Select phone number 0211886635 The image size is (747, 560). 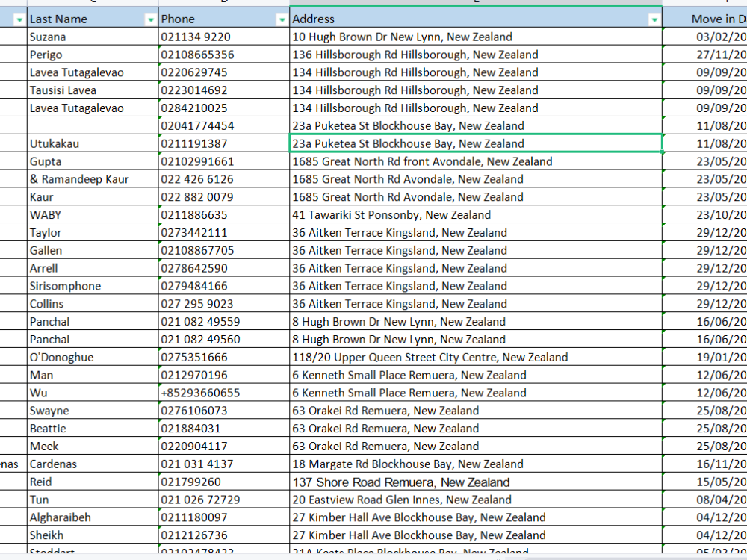tap(224, 215)
